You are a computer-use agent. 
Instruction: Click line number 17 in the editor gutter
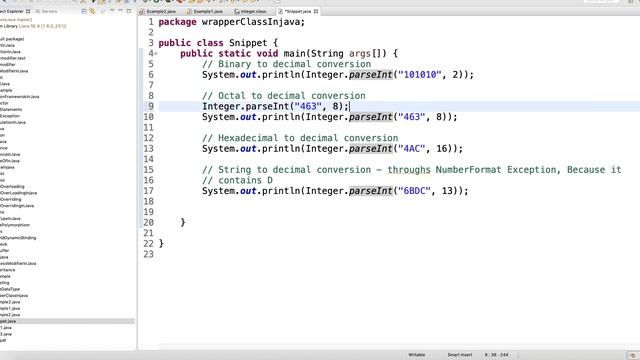point(149,191)
